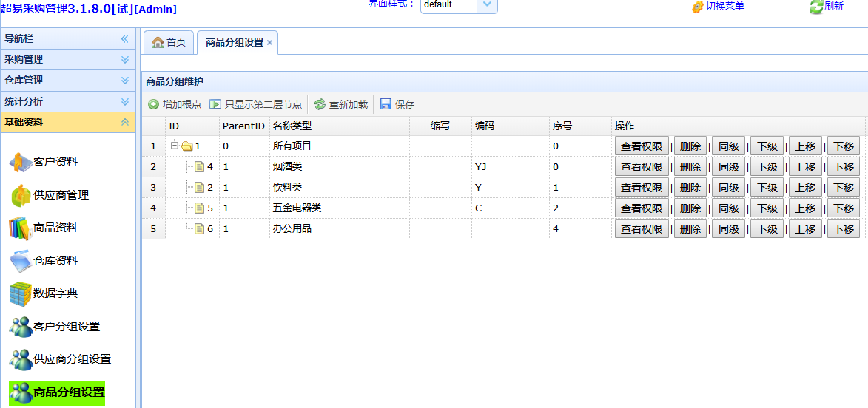Click 删除 button for 烟酒类 row
The image size is (868, 408).
[x=690, y=167]
